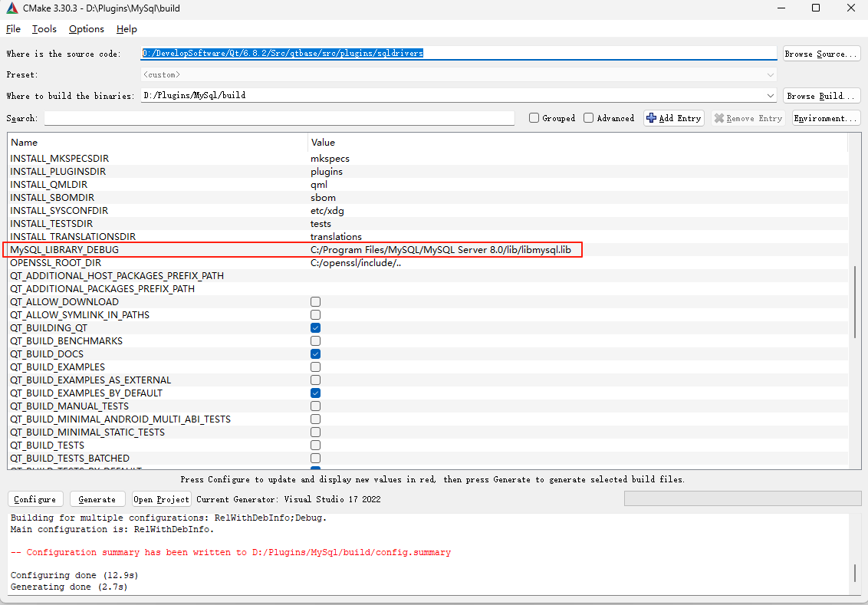The image size is (868, 605).
Task: Select INSTALL_MKSPECSDIR row name
Action: coord(60,159)
